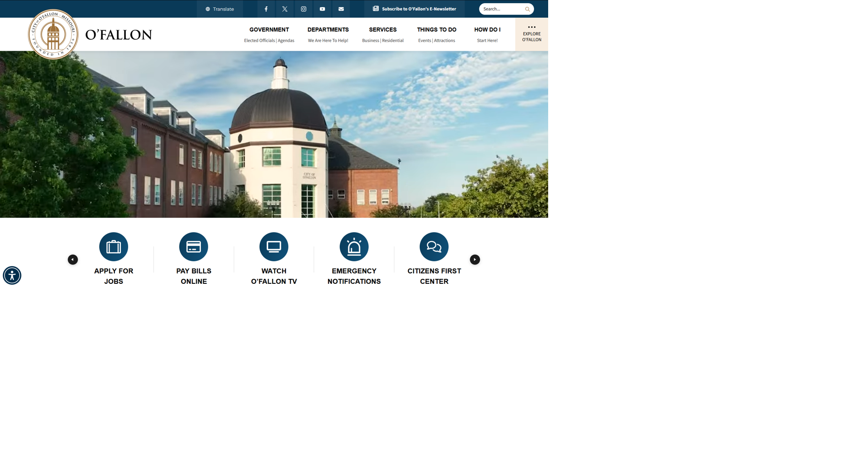Open the Elected Officials link
The image size is (868, 456).
(x=259, y=40)
